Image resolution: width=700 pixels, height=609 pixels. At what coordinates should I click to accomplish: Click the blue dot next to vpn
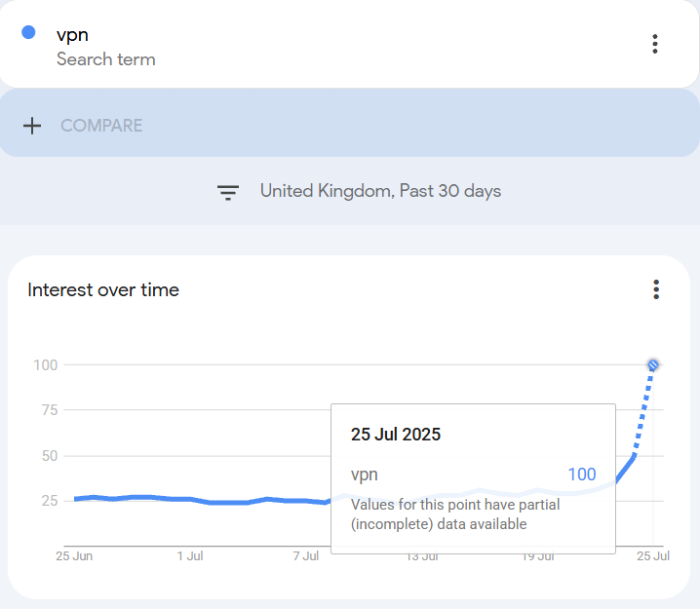28,32
